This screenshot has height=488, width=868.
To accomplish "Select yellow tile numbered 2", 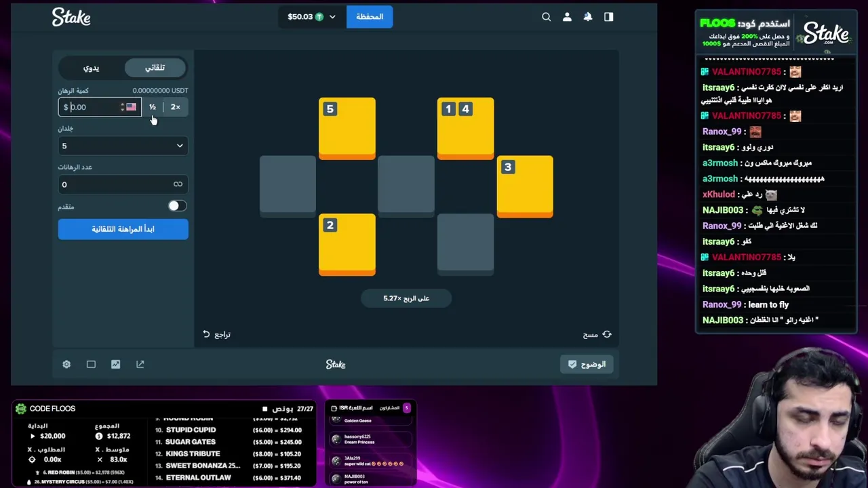I will click(347, 245).
